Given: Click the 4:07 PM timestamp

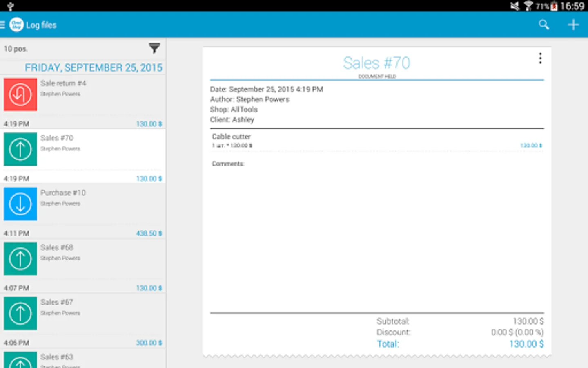Looking at the screenshot, I should pos(16,288).
